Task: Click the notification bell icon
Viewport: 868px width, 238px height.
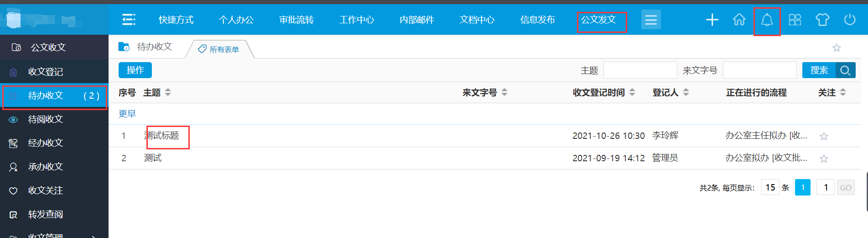Action: (767, 20)
